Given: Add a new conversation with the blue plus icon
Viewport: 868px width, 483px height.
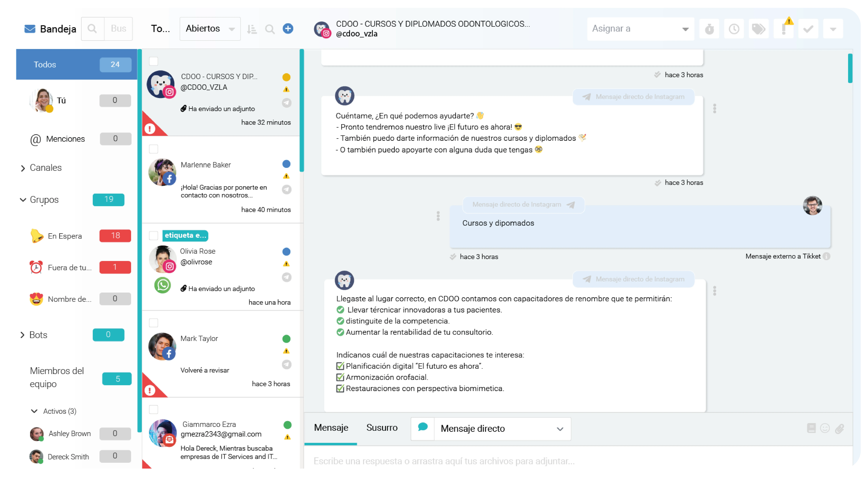Looking at the screenshot, I should (x=288, y=29).
